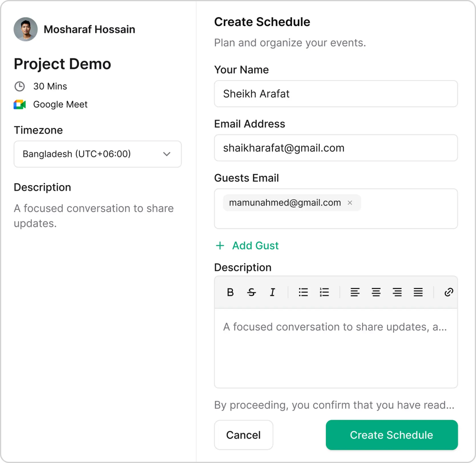
Task: Toggle bold formatting in description editor
Action: pyautogui.click(x=230, y=292)
